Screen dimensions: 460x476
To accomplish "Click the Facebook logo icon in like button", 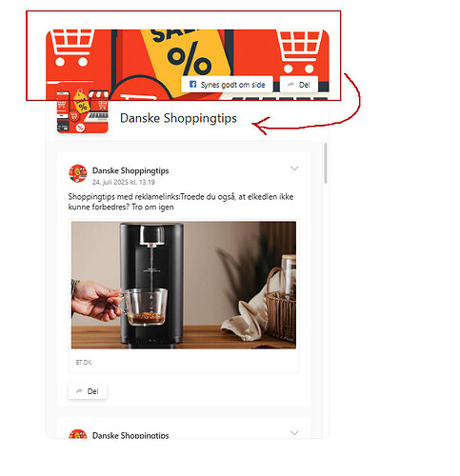I will 192,84.
